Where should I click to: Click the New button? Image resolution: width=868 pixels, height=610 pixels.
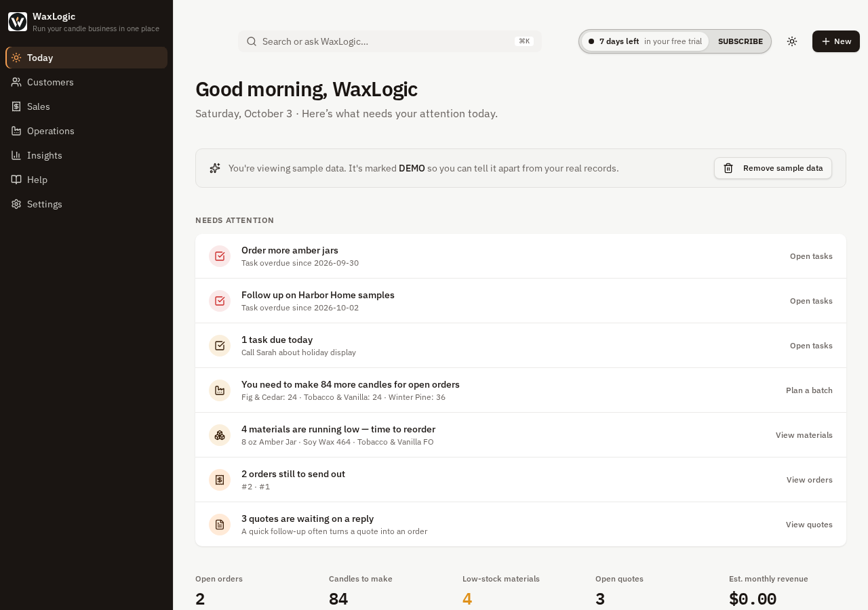tap(836, 41)
